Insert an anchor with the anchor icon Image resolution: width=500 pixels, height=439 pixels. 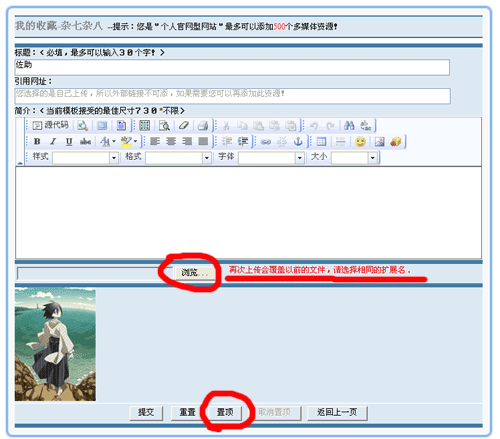(x=298, y=142)
